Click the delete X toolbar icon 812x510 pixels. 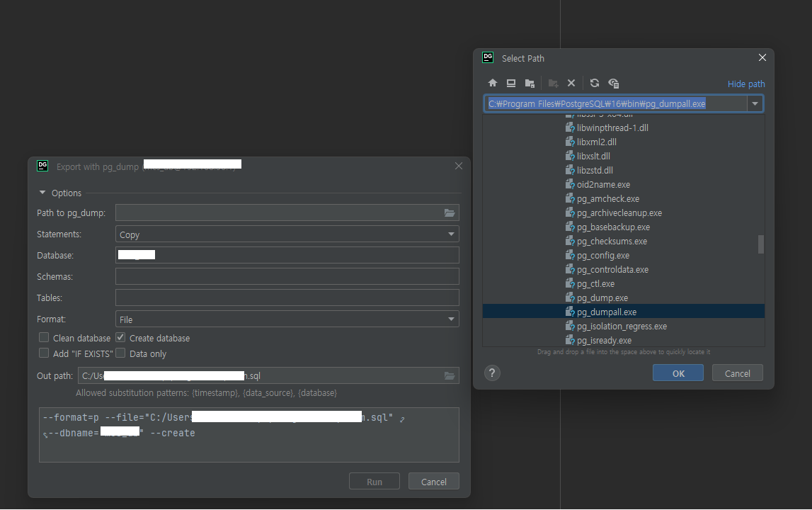pos(571,83)
